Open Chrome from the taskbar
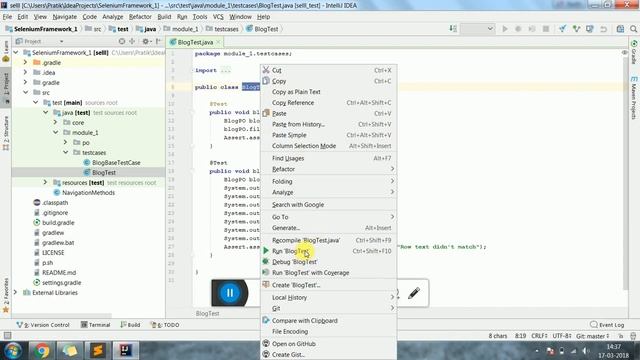Viewport: 640px width, 360px height. tap(41, 351)
